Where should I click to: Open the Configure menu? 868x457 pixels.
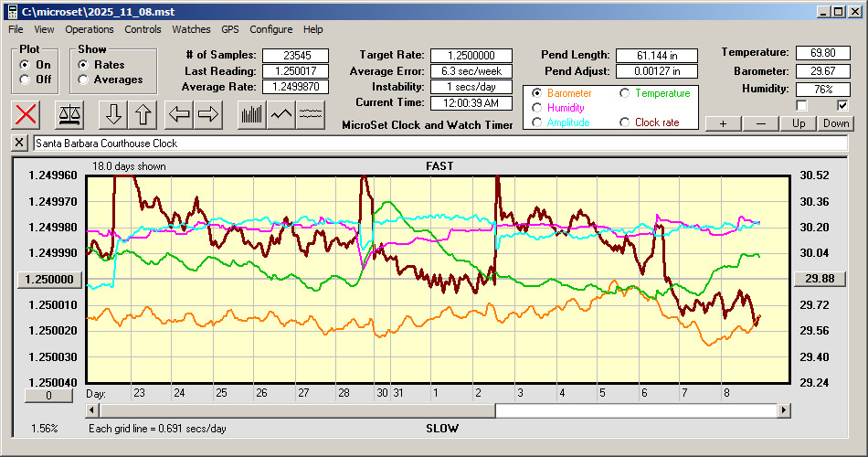tap(271, 29)
